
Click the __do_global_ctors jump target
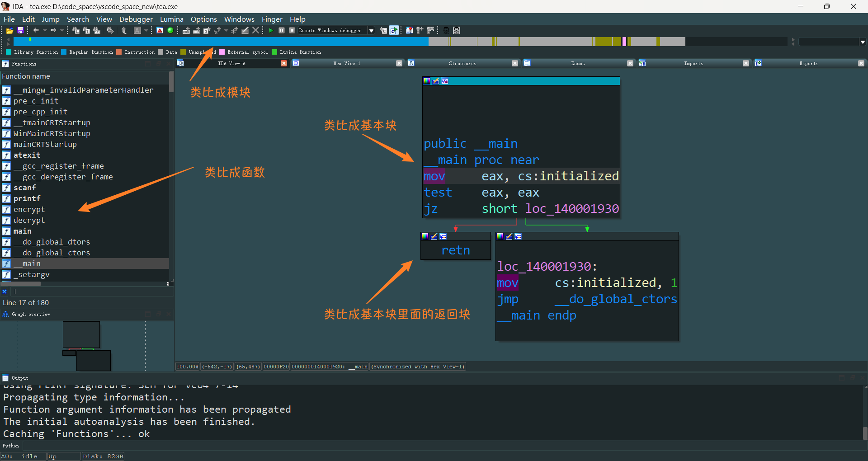coord(616,299)
